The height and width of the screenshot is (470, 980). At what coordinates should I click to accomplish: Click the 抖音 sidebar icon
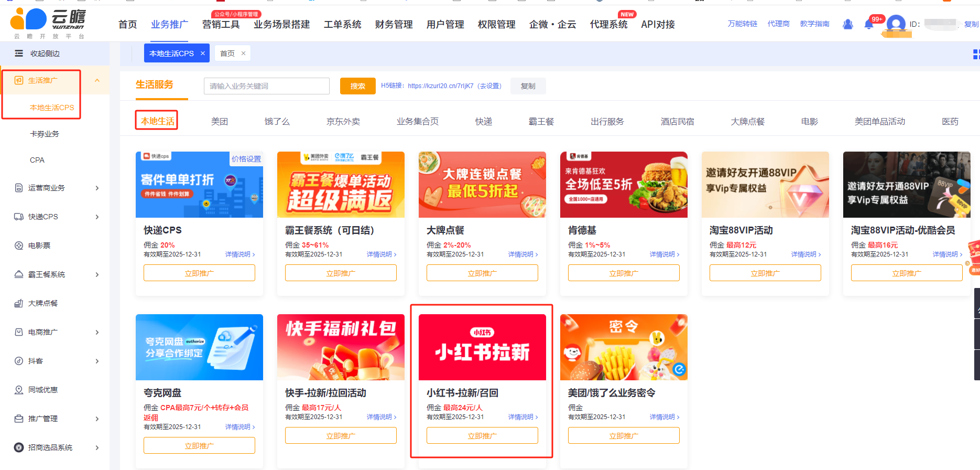[x=19, y=361]
